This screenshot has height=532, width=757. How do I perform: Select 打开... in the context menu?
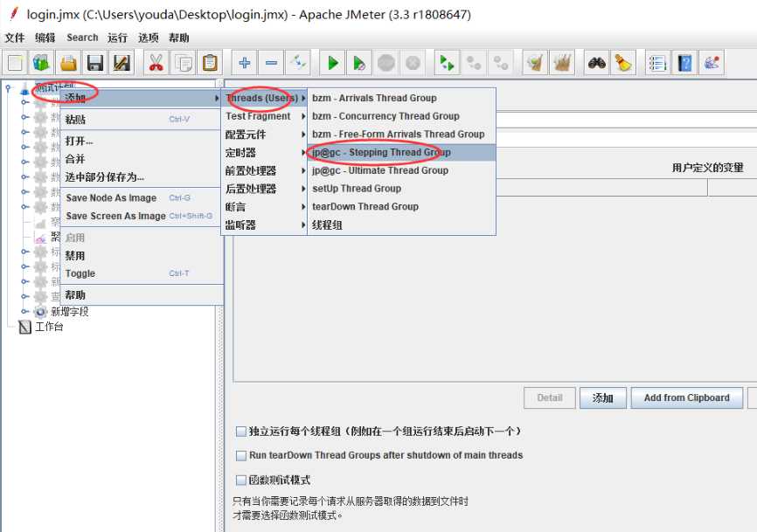[141, 141]
